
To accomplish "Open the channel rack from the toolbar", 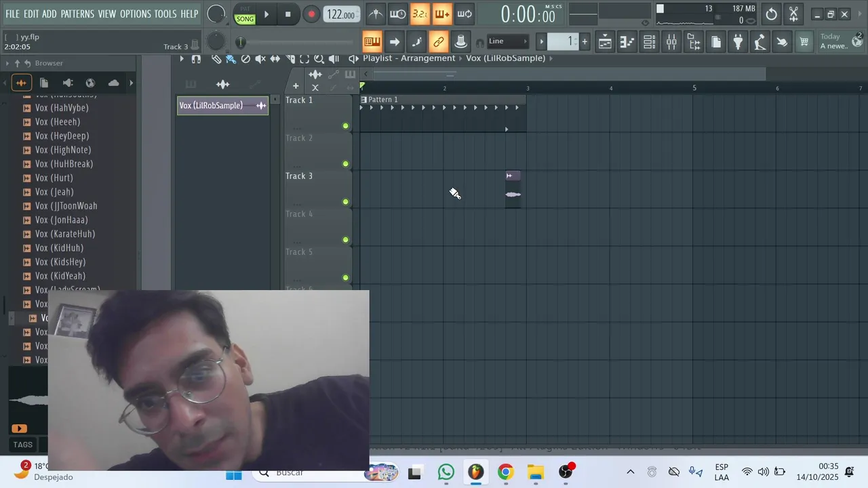I will click(x=649, y=42).
